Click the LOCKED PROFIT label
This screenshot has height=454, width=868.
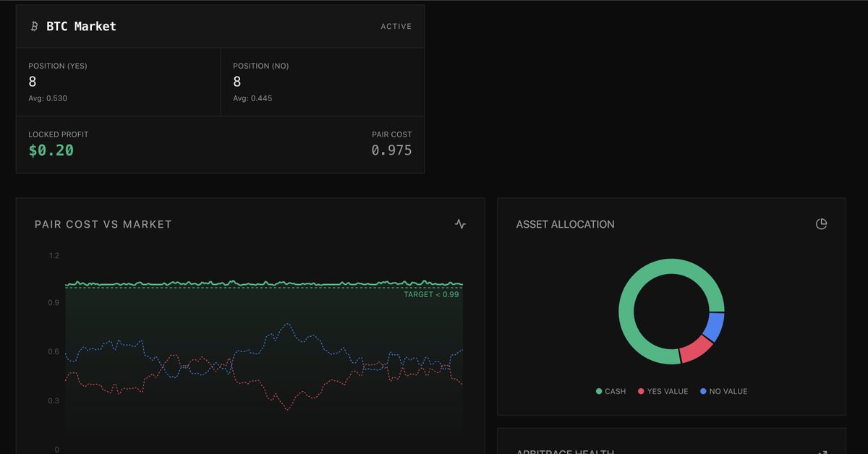point(59,134)
